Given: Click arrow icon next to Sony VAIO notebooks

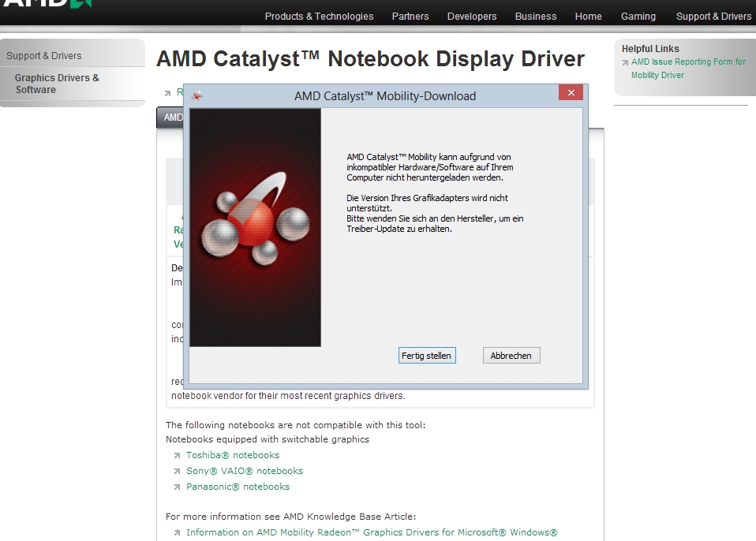Looking at the screenshot, I should tap(177, 471).
